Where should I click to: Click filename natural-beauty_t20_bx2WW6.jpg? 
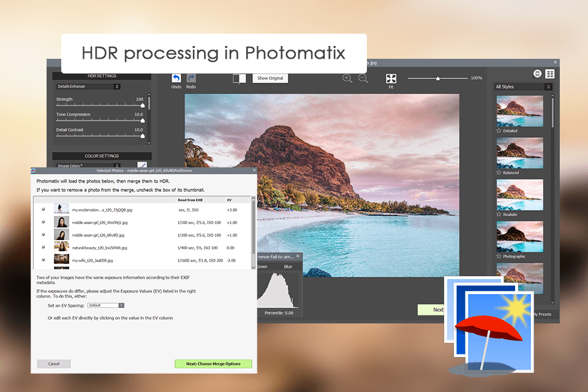pyautogui.click(x=99, y=248)
